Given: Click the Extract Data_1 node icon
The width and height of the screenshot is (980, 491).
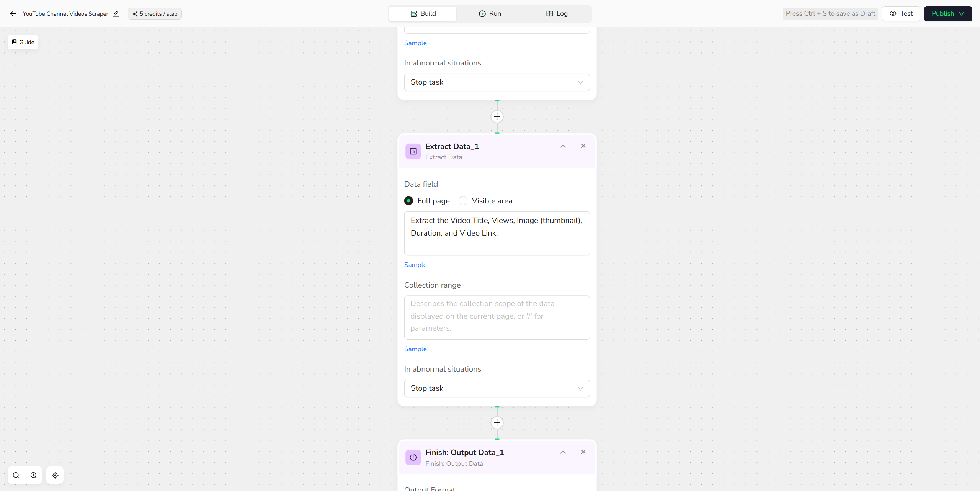Looking at the screenshot, I should point(413,151).
